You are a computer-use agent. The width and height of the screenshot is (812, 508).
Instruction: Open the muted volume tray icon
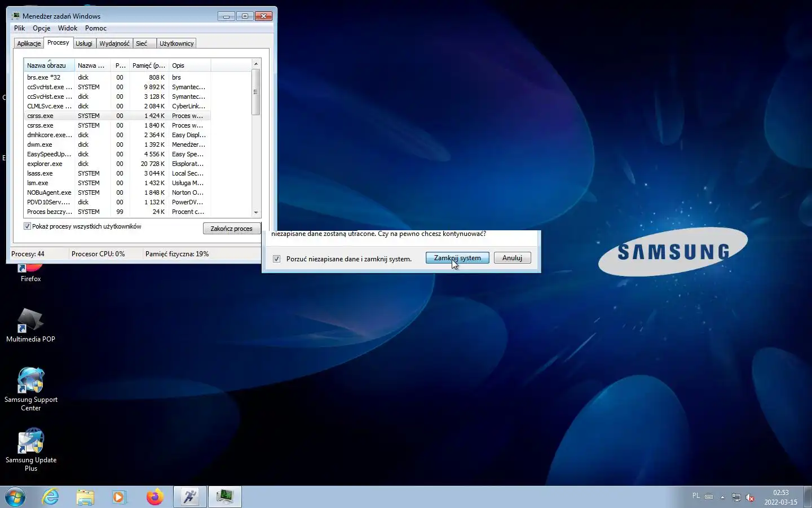[750, 497]
